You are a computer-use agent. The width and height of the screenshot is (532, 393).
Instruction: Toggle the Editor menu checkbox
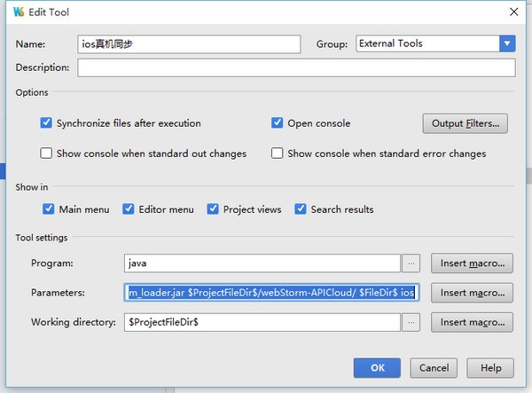coord(129,209)
